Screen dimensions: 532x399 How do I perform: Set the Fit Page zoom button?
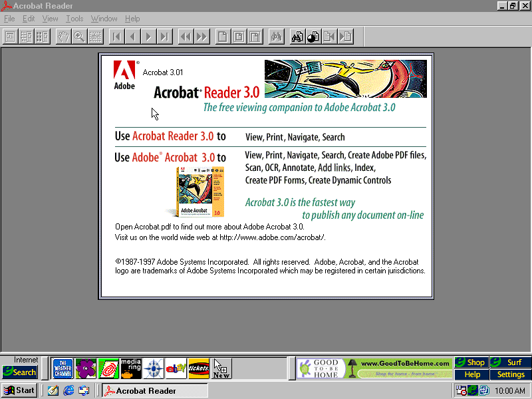coord(239,37)
